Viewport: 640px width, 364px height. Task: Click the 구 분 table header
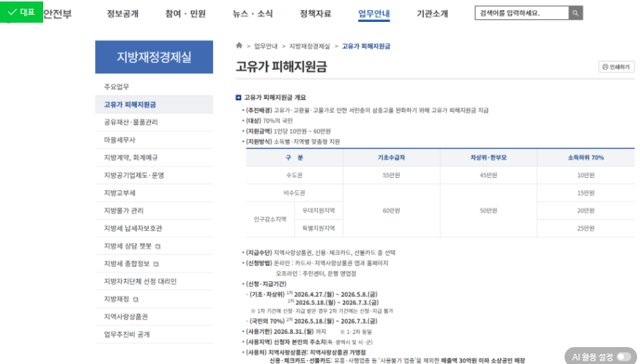[x=294, y=157]
